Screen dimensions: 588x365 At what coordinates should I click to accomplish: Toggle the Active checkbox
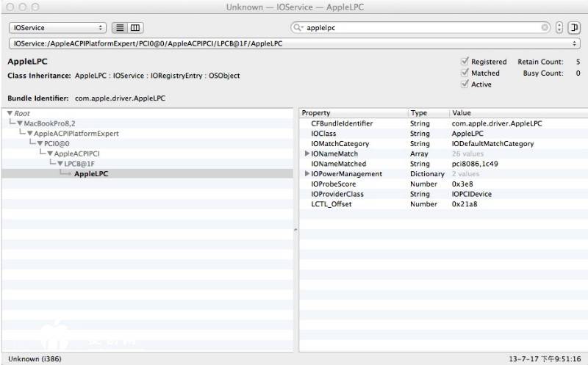tap(465, 84)
